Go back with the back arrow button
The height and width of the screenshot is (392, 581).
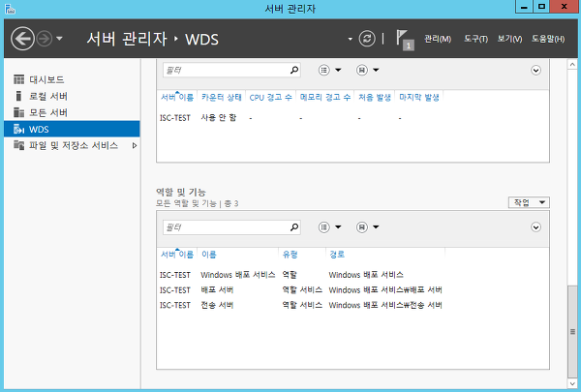point(22,39)
